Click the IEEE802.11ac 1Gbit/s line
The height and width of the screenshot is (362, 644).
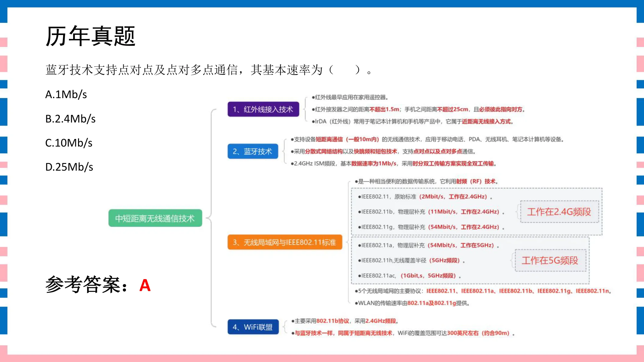click(x=410, y=276)
